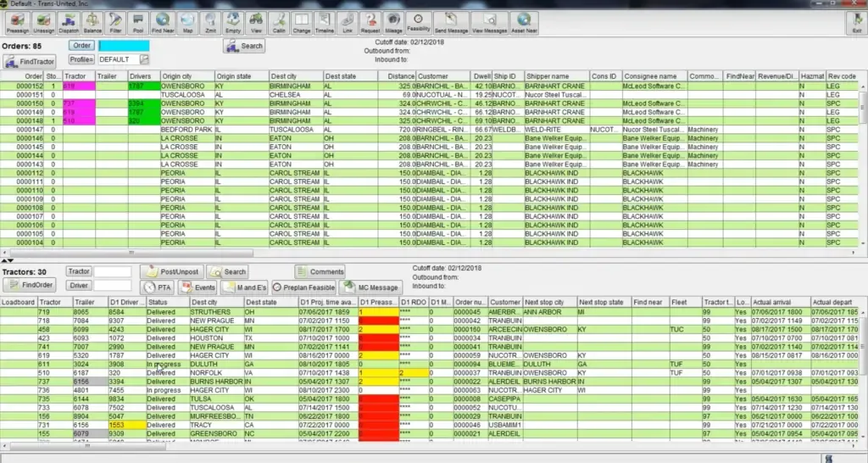Open the DEFAULT profile dropdown

pos(144,59)
